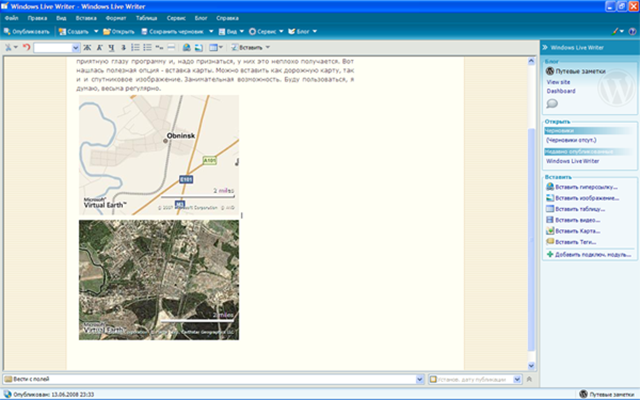Open the Вести с полей category dropdown
The height and width of the screenshot is (400, 640).
point(420,379)
